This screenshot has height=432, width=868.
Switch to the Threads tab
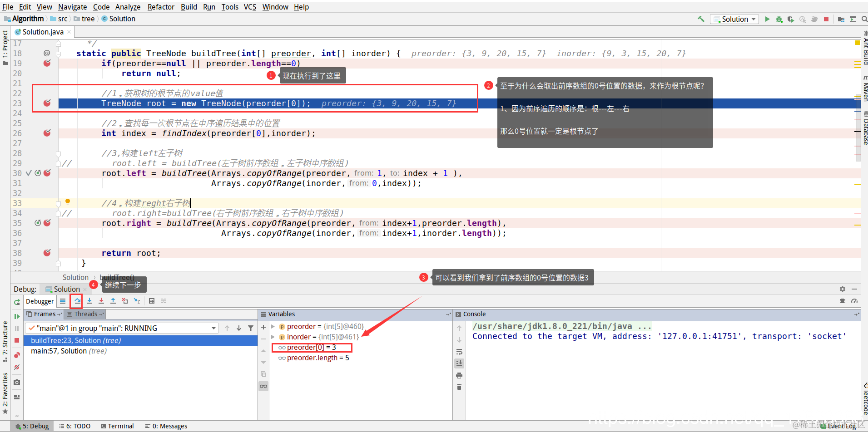(x=86, y=314)
